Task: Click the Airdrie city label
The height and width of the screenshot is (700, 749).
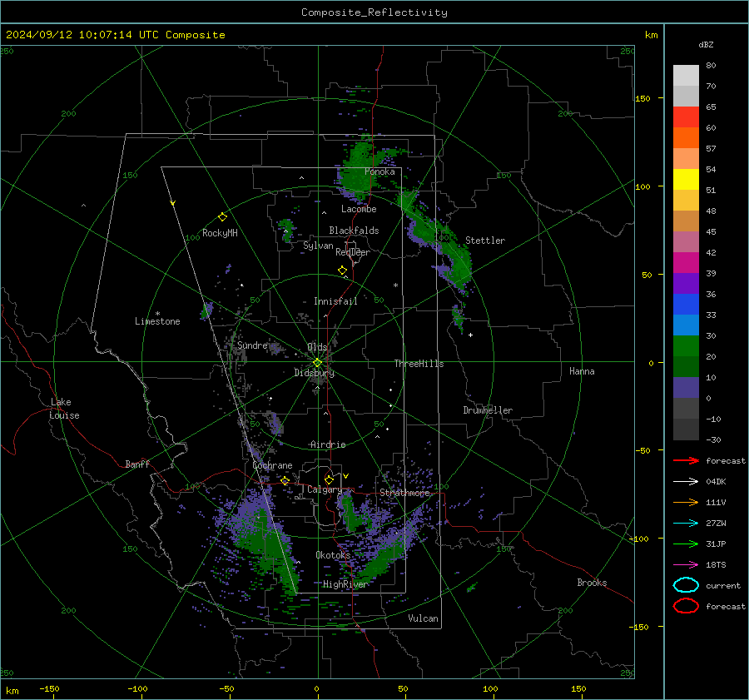Action: pos(328,444)
